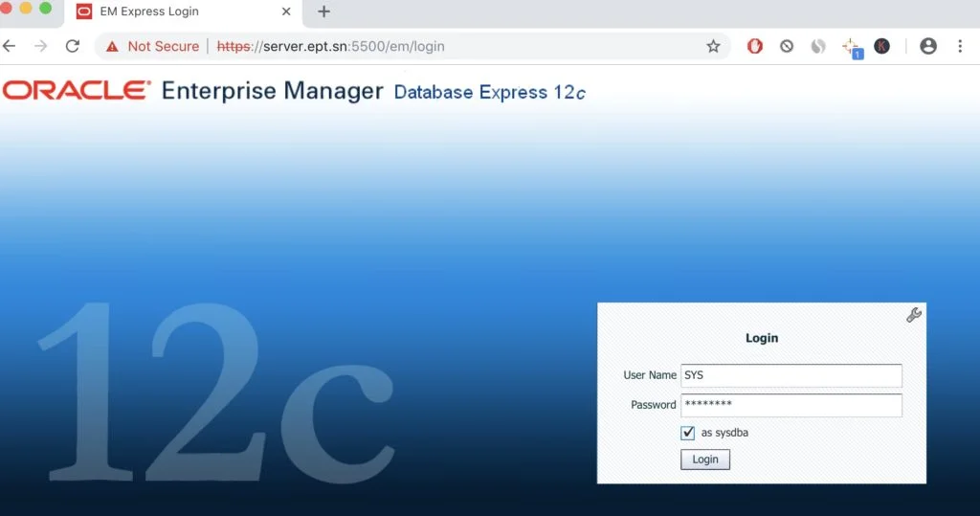Open the Chrome three-dot menu
The width and height of the screenshot is (980, 516).
pyautogui.click(x=960, y=46)
